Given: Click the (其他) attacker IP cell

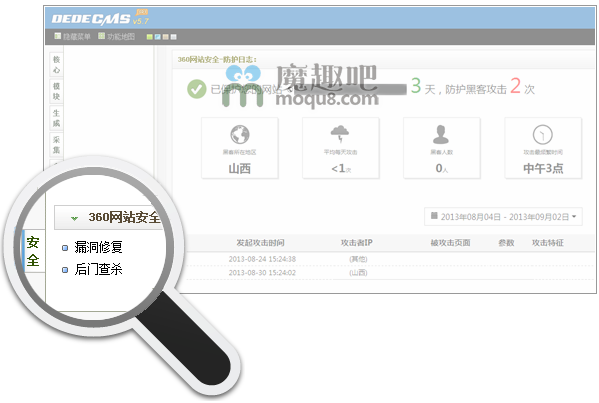Looking at the screenshot, I should coord(358,259).
